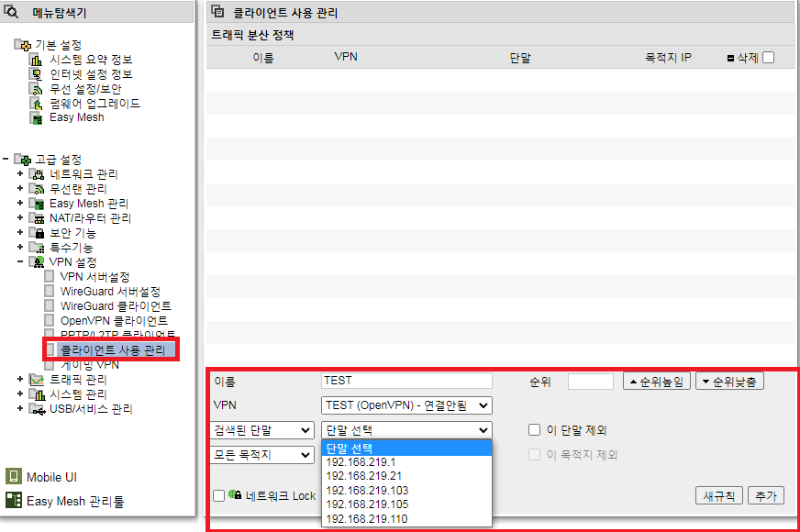Select 192.168.219.110 from the list
800x532 pixels.
coord(406,519)
